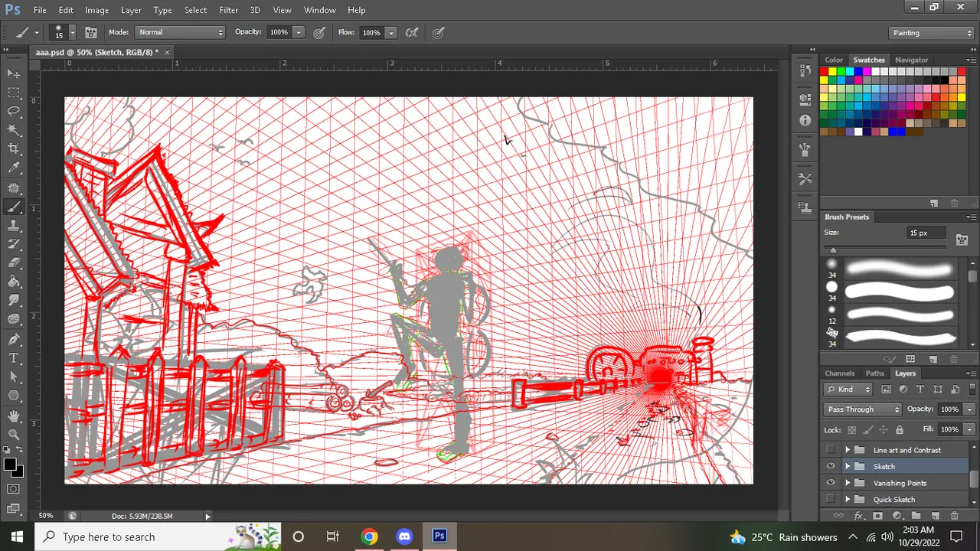The width and height of the screenshot is (980, 551).
Task: Select the Eyedropper tool
Action: [x=14, y=168]
